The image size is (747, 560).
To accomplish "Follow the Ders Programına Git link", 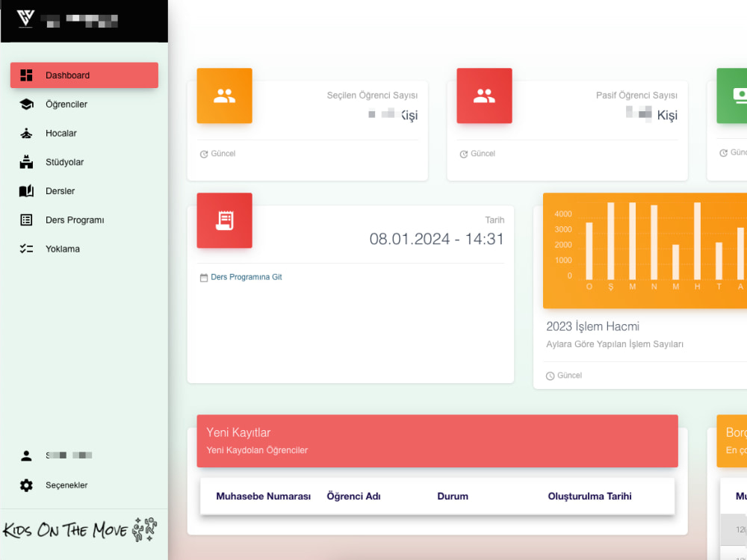I will pos(247,277).
